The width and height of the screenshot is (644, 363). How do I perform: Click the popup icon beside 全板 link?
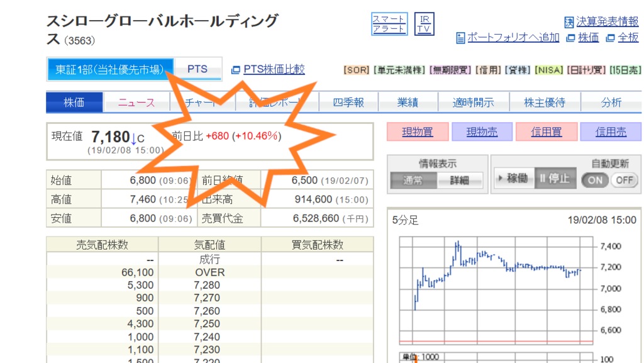click(610, 38)
